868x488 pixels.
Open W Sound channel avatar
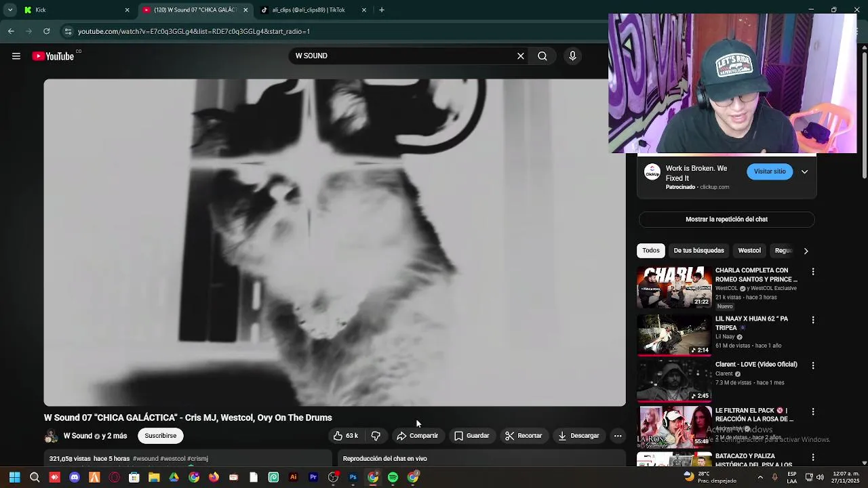coord(51,436)
